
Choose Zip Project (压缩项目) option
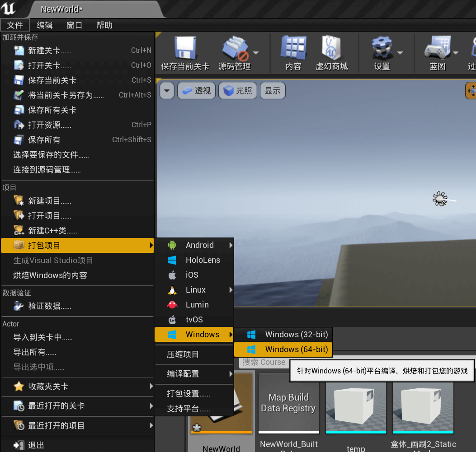click(194, 354)
